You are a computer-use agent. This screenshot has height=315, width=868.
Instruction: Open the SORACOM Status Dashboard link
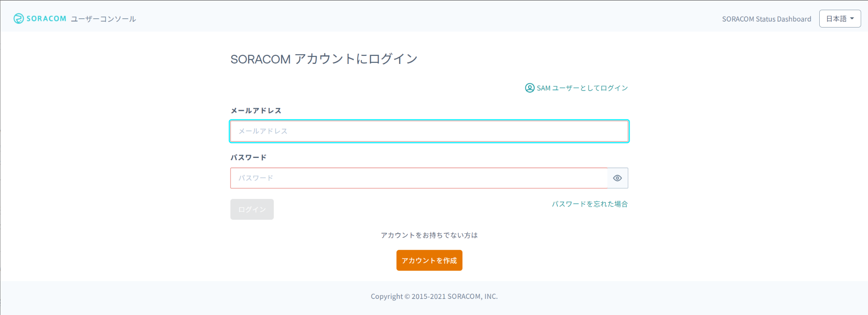coord(766,19)
